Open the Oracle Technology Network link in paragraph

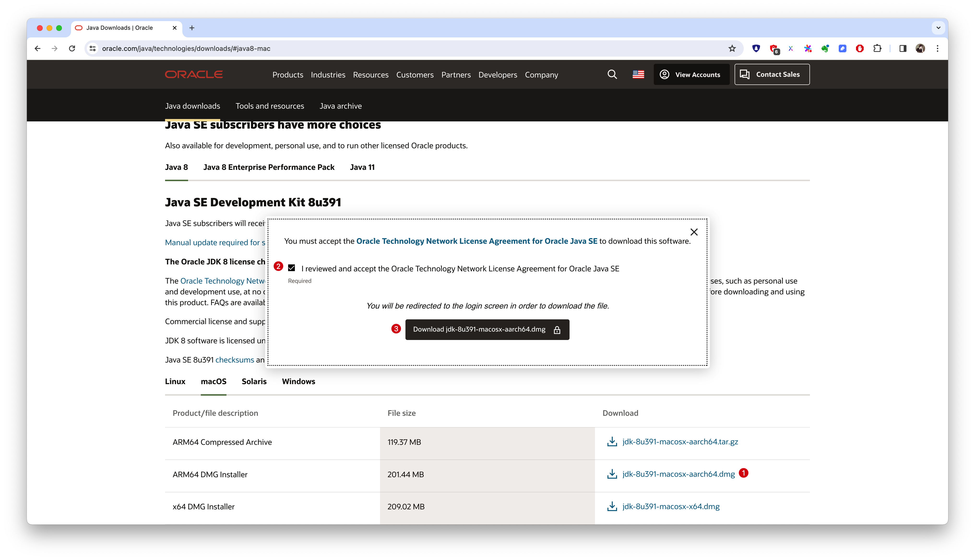point(223,281)
